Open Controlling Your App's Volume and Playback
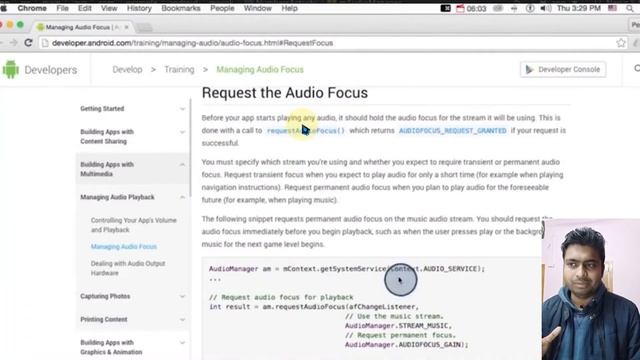This screenshot has height=360, width=640. pos(133,225)
